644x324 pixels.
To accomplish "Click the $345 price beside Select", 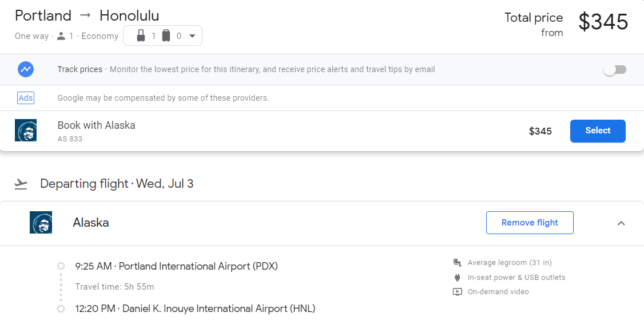I will (x=540, y=131).
